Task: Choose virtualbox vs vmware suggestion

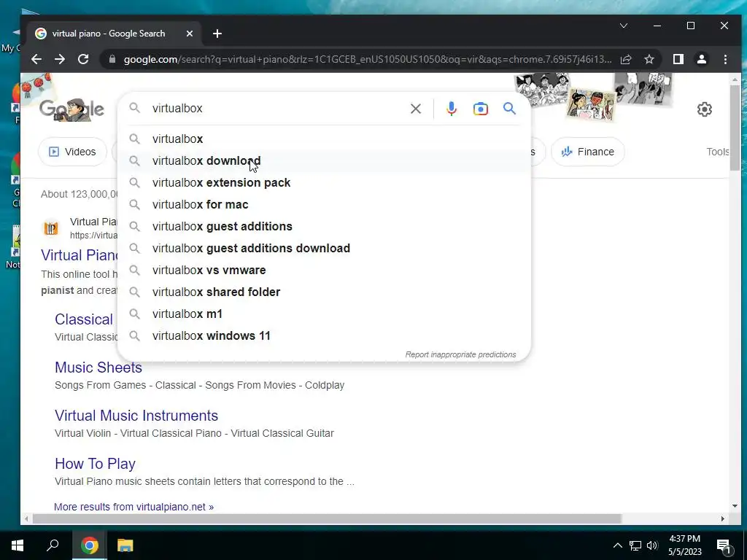Action: coord(324,270)
